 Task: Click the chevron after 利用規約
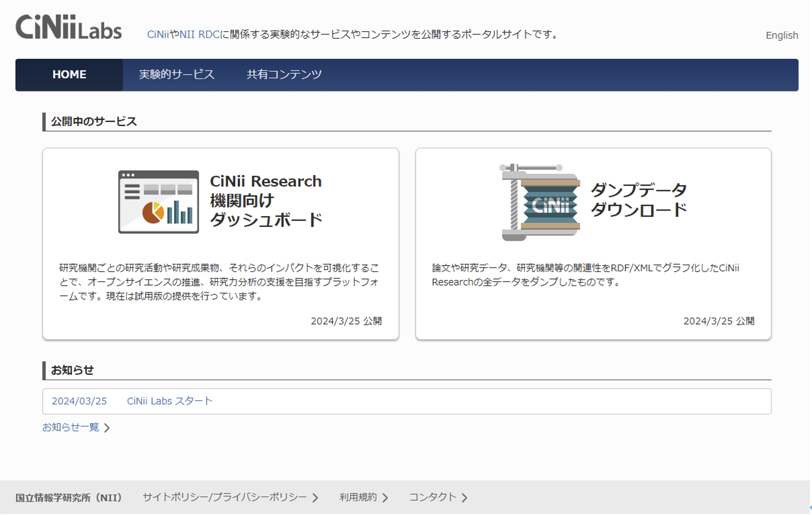(x=385, y=498)
